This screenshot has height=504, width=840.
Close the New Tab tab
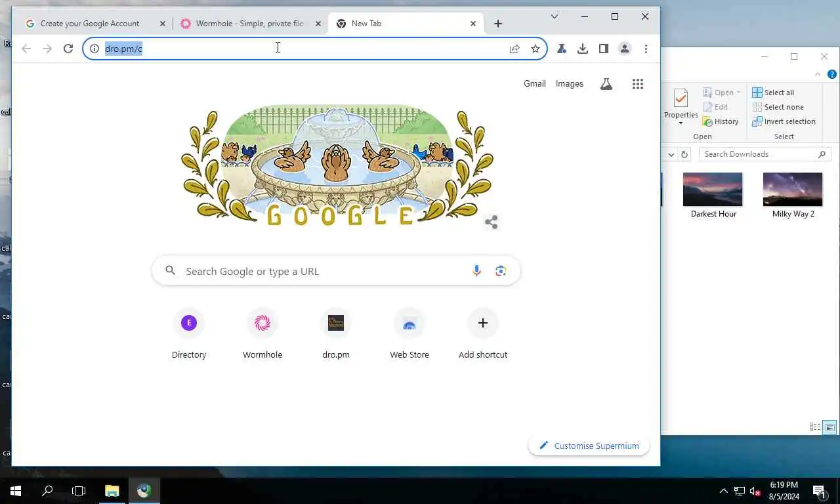(x=473, y=24)
